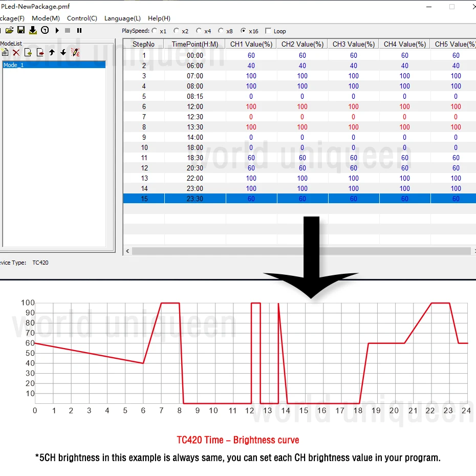This screenshot has height=476, width=476.
Task: Click the clock time sync icon
Action: (x=45, y=30)
